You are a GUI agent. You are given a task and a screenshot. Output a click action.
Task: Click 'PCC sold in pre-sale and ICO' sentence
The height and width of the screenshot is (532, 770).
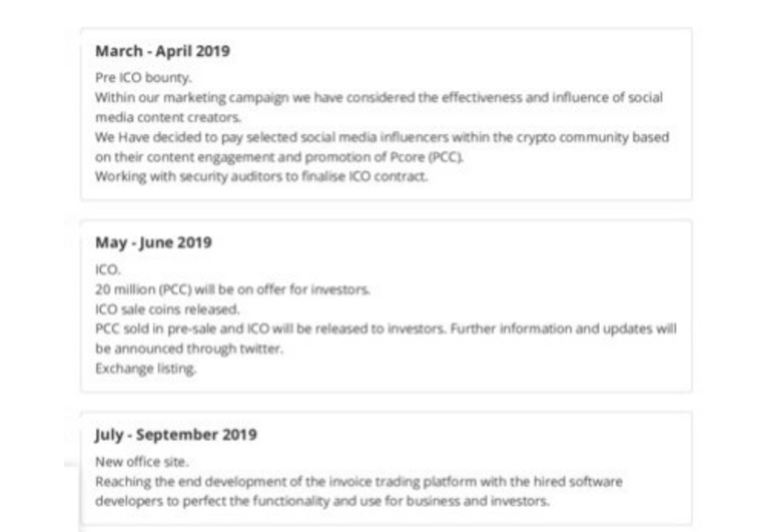pyautogui.click(x=386, y=328)
